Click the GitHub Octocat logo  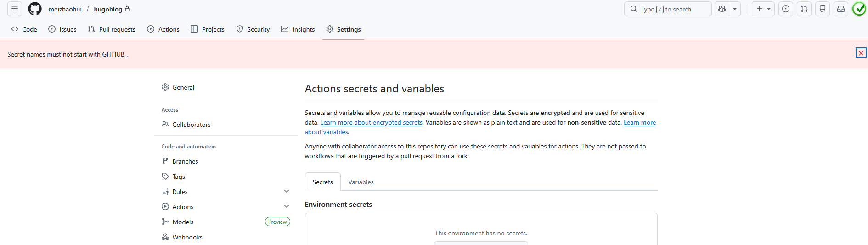click(35, 9)
